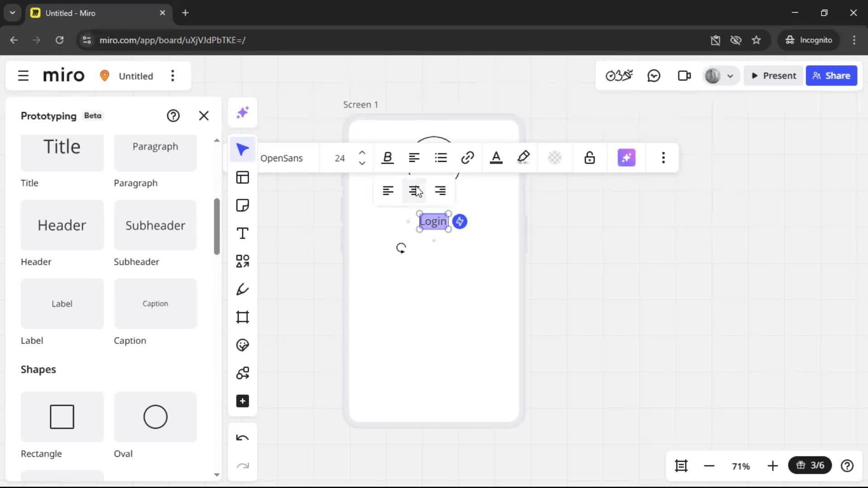Open the main hamburger menu
The width and height of the screenshot is (868, 488).
pyautogui.click(x=23, y=75)
